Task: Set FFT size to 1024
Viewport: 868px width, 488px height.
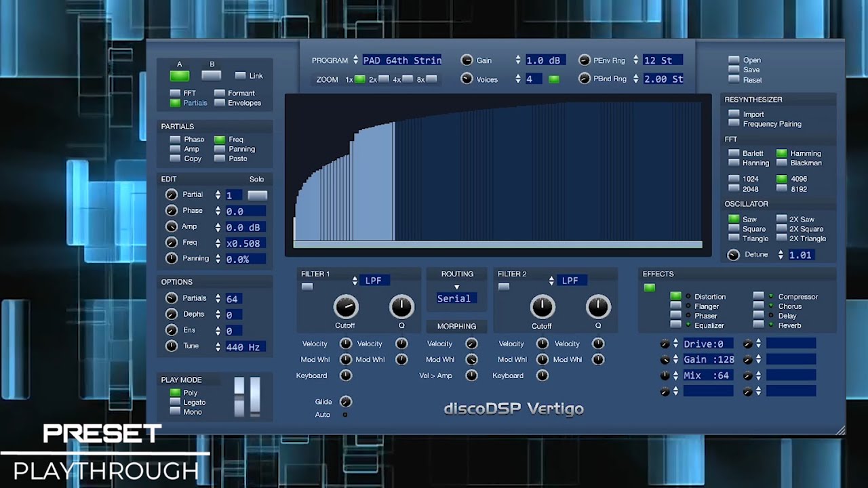Action: (x=734, y=179)
